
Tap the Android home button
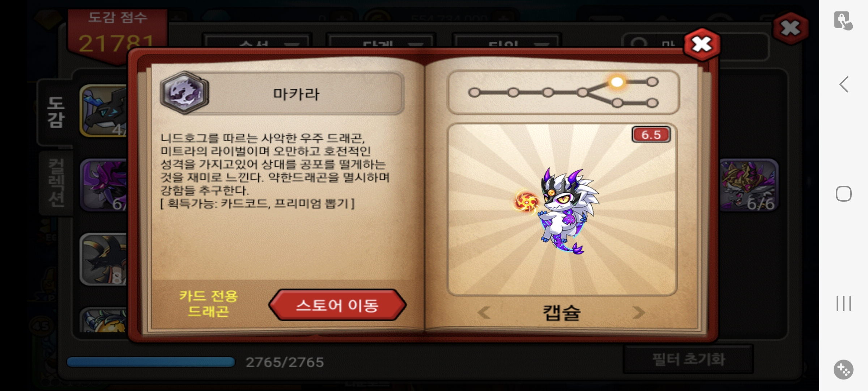pos(844,194)
